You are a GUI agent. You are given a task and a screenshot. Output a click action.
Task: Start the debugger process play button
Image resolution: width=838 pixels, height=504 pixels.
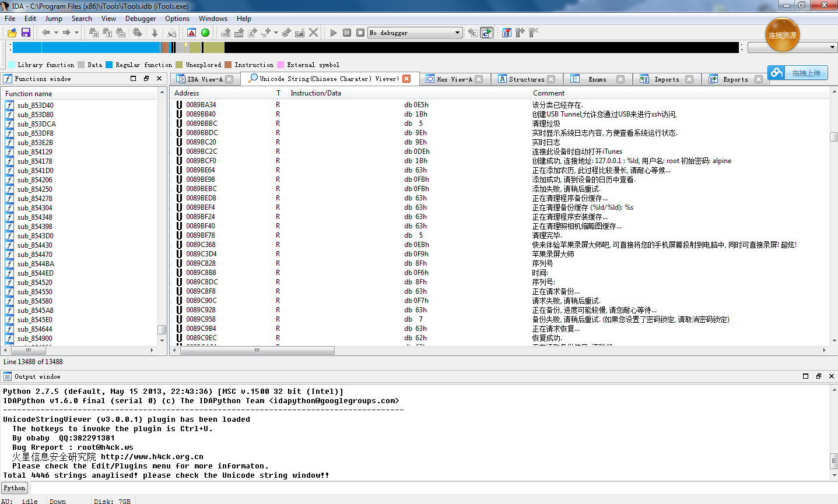coord(334,33)
